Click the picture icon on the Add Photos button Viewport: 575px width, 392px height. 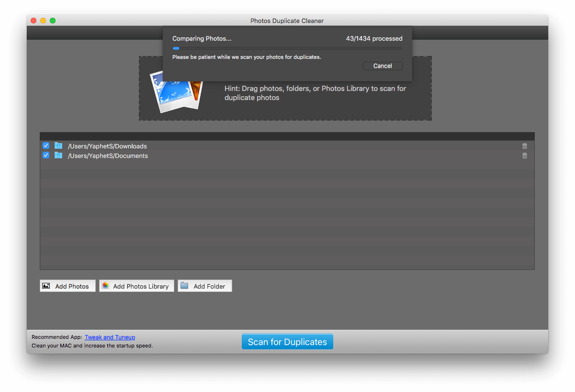(x=46, y=286)
